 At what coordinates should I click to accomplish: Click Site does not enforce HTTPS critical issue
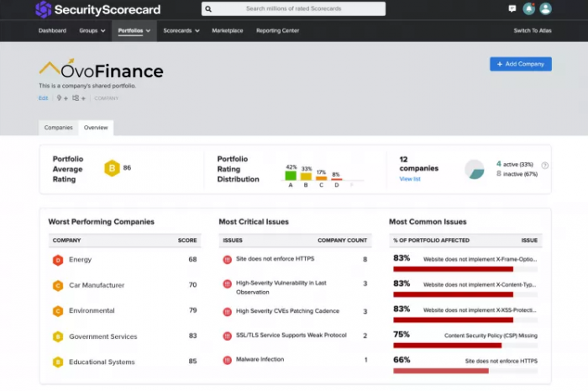[x=276, y=259]
